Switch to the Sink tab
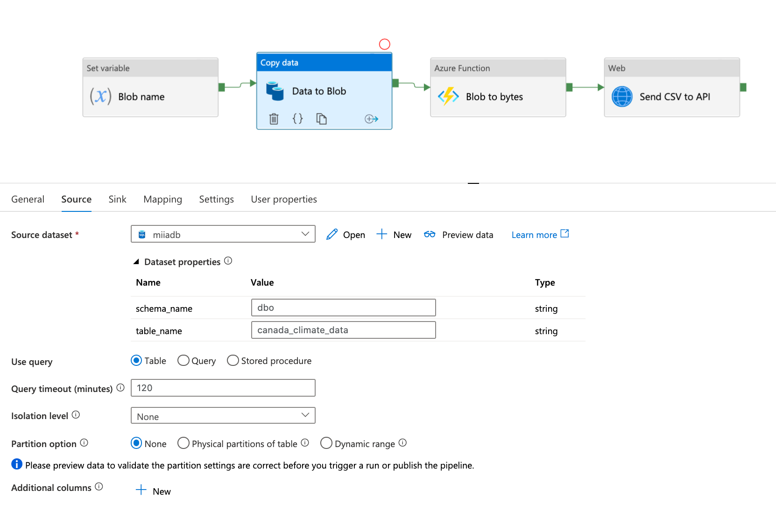 [x=117, y=199]
